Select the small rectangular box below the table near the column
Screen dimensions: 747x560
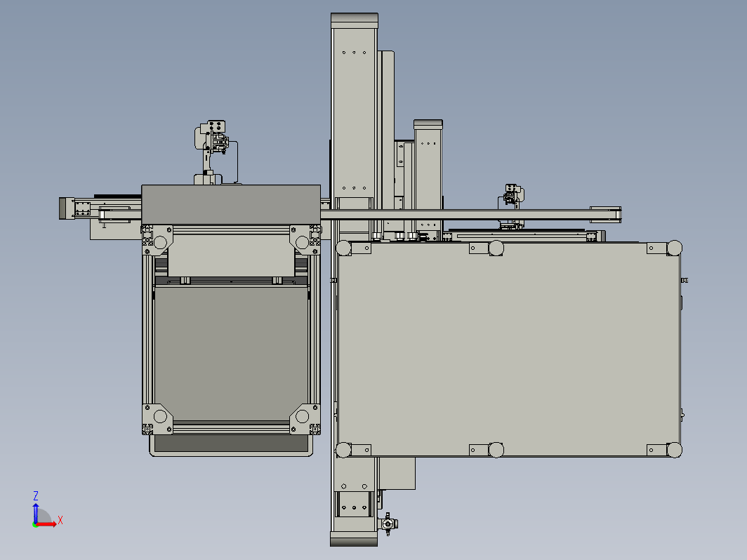[x=397, y=473]
